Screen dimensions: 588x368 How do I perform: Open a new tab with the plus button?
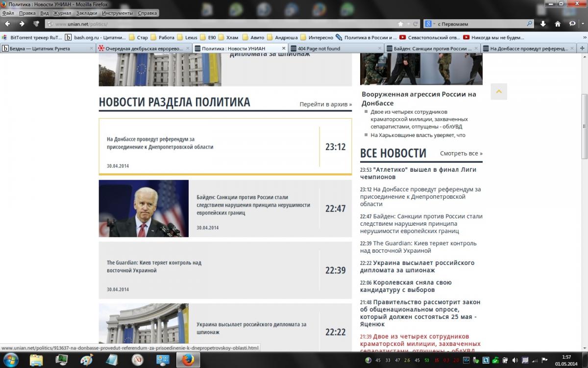click(582, 48)
